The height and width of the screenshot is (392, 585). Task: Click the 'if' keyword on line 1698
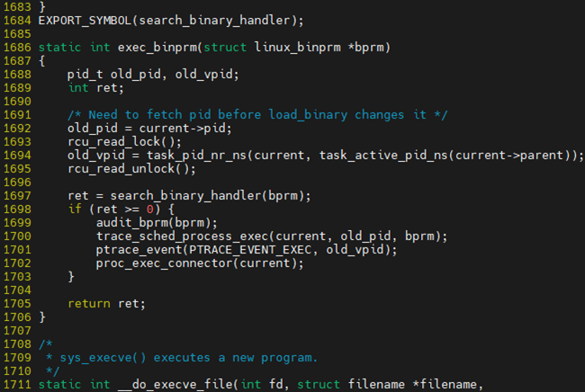click(x=75, y=209)
